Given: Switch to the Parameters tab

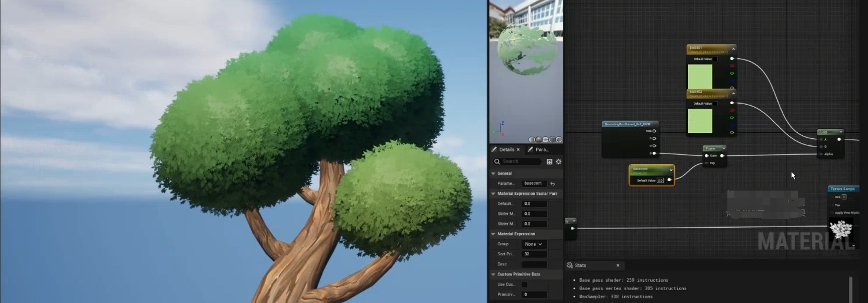Looking at the screenshot, I should pyautogui.click(x=538, y=150).
